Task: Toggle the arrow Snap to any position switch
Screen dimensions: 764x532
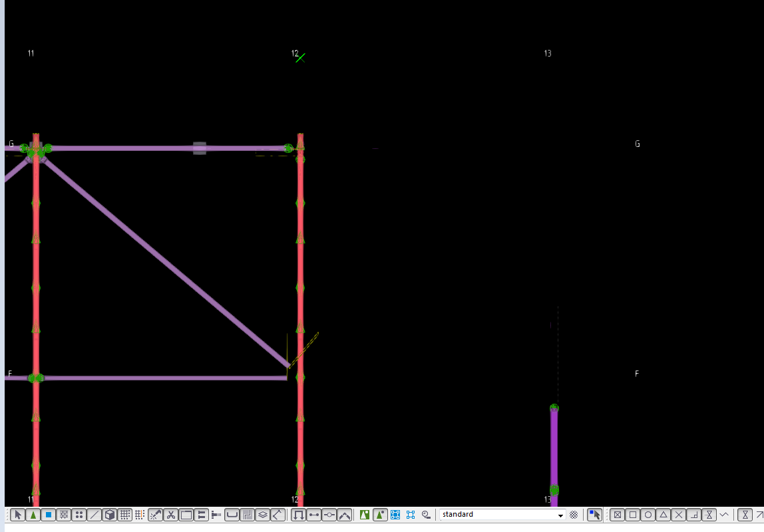Action: [759, 515]
